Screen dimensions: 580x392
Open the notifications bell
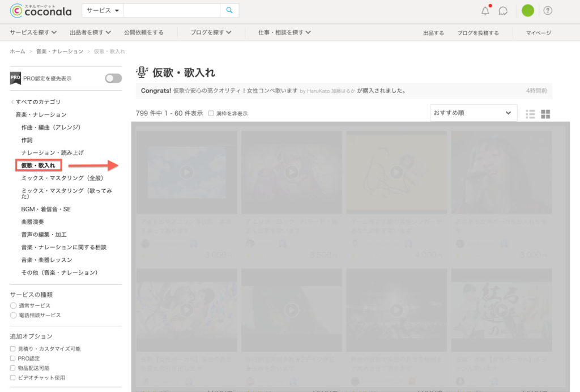485,11
